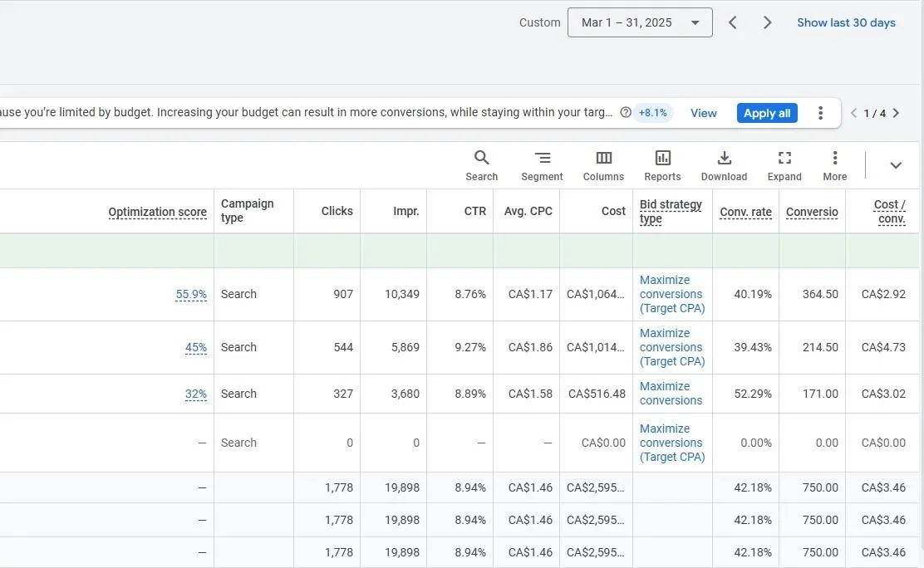This screenshot has width=924, height=568.
Task: Open the More table options
Action: pyautogui.click(x=835, y=165)
